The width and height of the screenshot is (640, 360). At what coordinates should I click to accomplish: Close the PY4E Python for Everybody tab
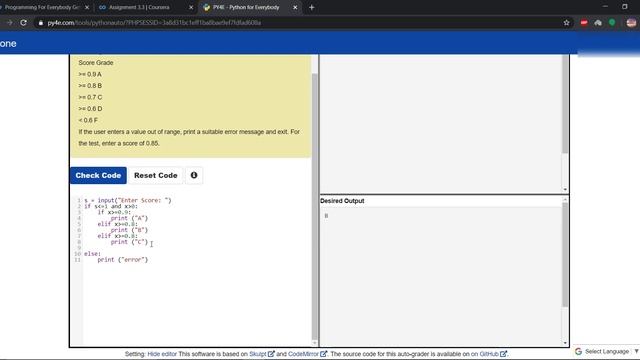pyautogui.click(x=295, y=7)
